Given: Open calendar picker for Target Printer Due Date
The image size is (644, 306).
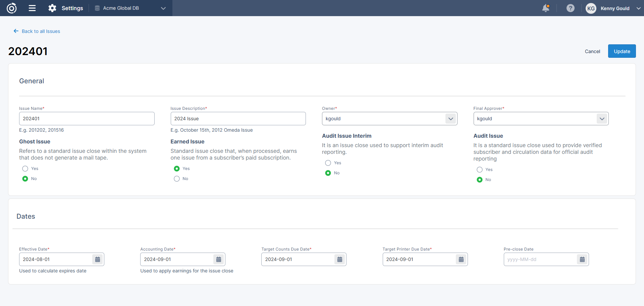Looking at the screenshot, I should coord(461,259).
